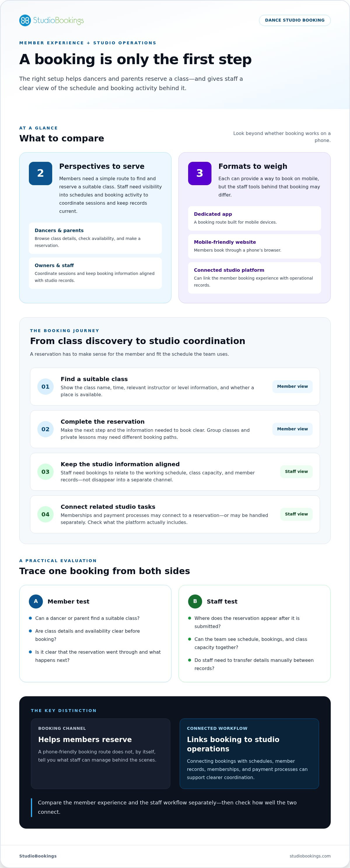Image resolution: width=350 pixels, height=868 pixels.
Task: Click Staff view tag on Keep studio information aligned
Action: pyautogui.click(x=296, y=472)
